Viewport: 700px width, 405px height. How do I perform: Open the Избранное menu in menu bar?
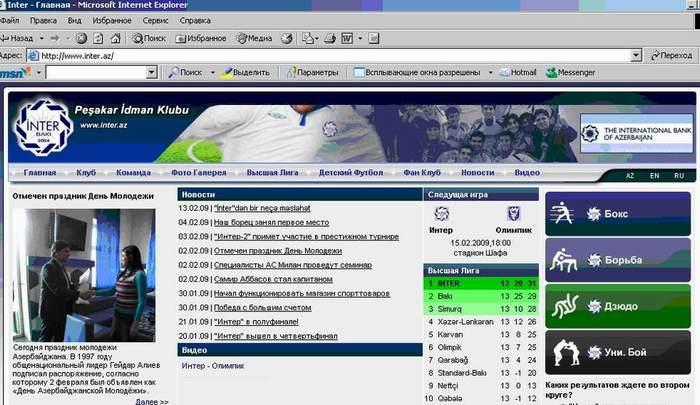click(x=111, y=20)
